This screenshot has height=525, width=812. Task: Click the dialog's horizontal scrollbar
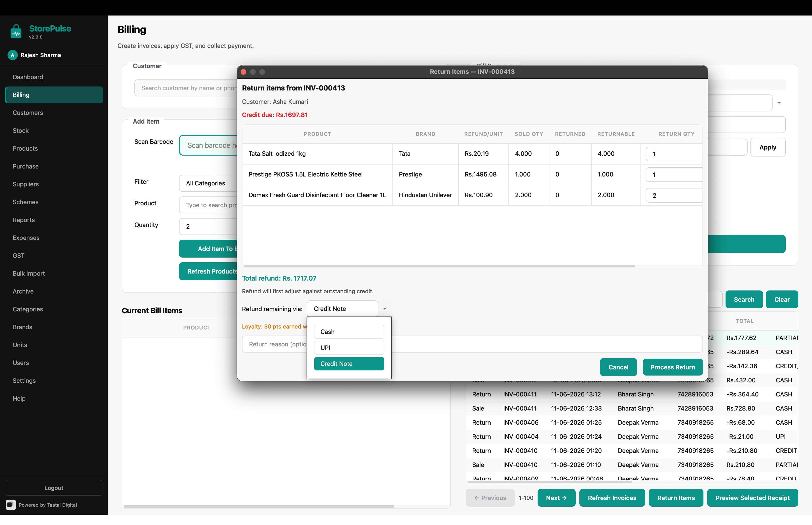[440, 266]
